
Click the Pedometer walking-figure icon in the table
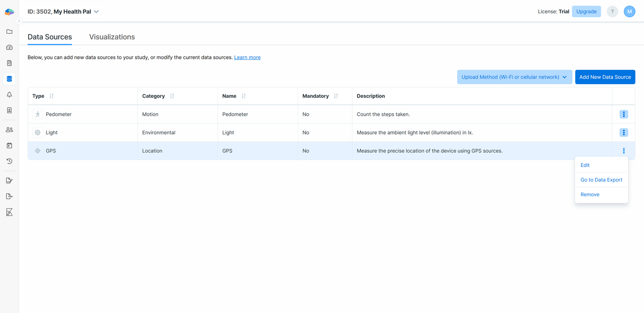pos(38,114)
